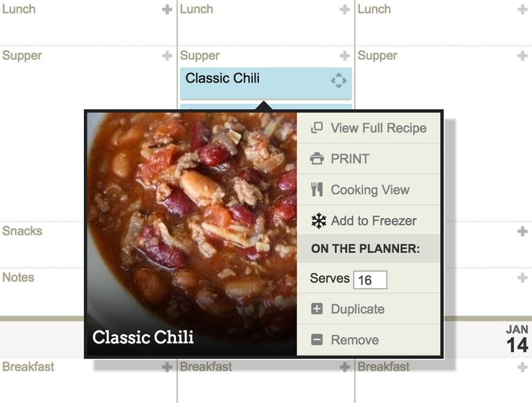Click the minus icon beside Remove
Viewport: 532px width, 403px height.
(317, 340)
